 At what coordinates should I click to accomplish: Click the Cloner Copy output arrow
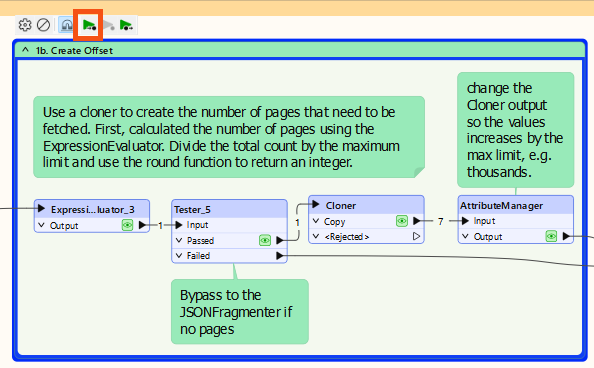(416, 221)
